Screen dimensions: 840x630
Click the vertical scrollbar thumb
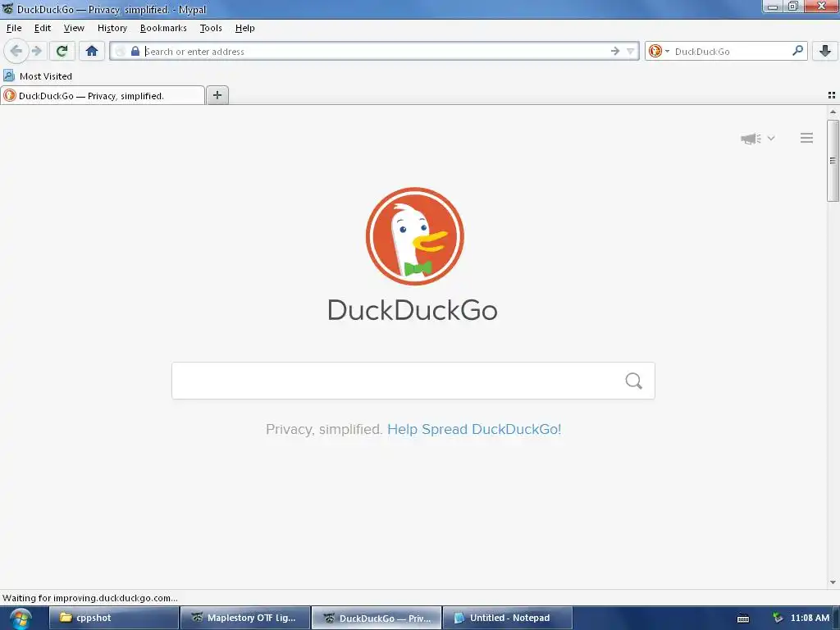(x=833, y=161)
